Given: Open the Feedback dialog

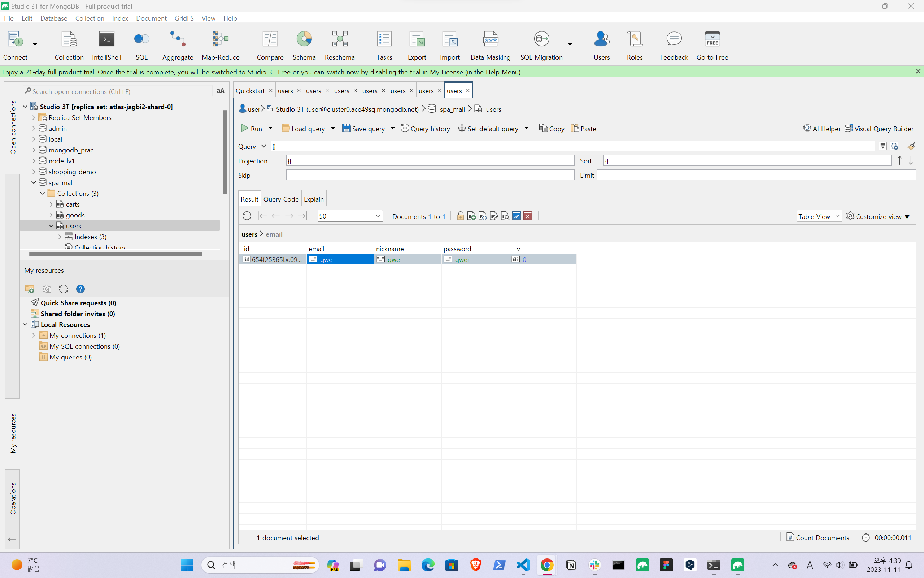Looking at the screenshot, I should (x=674, y=45).
